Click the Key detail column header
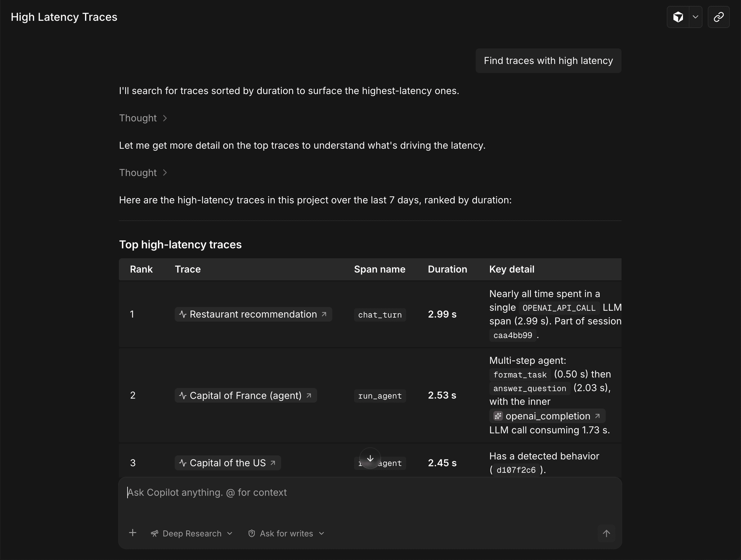 click(511, 269)
